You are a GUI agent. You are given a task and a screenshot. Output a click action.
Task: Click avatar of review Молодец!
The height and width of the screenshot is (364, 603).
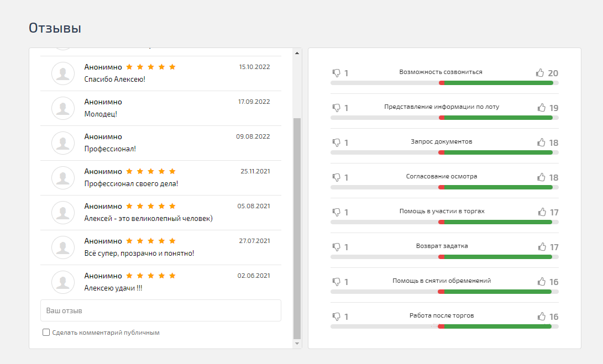(x=63, y=108)
